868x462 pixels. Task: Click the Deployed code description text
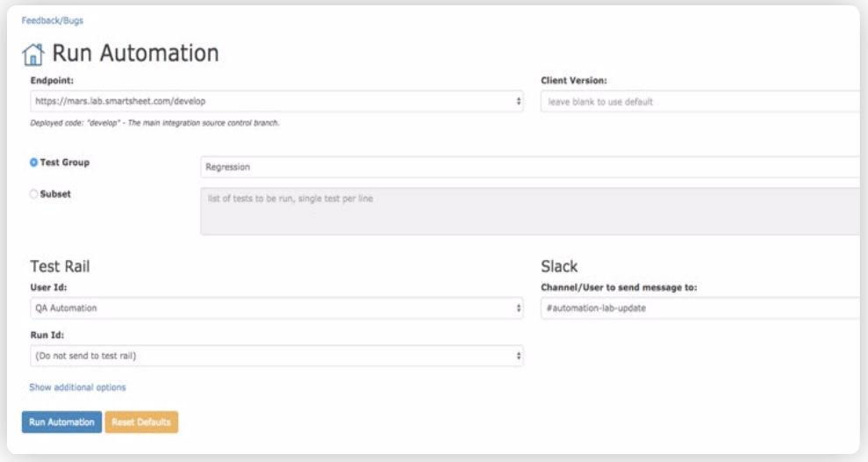coord(154,123)
